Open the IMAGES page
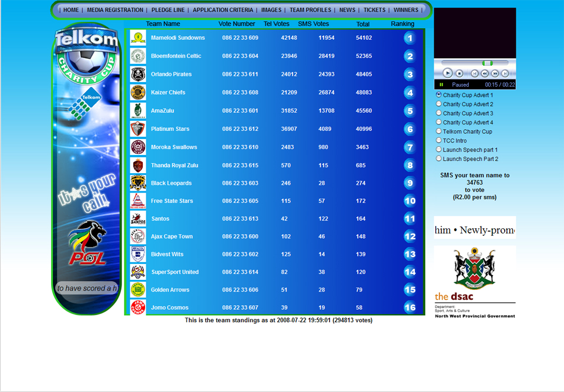Viewport: 564px width, 392px height. point(271,10)
